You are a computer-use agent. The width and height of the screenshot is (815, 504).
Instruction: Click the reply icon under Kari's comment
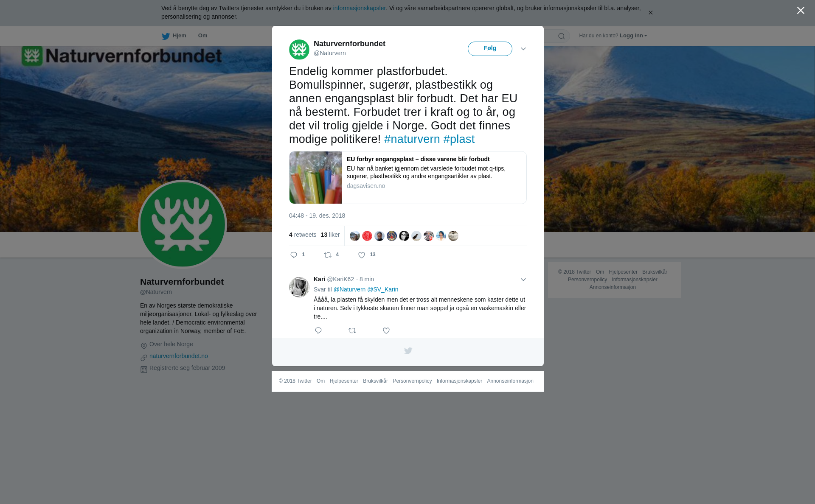coord(318,330)
